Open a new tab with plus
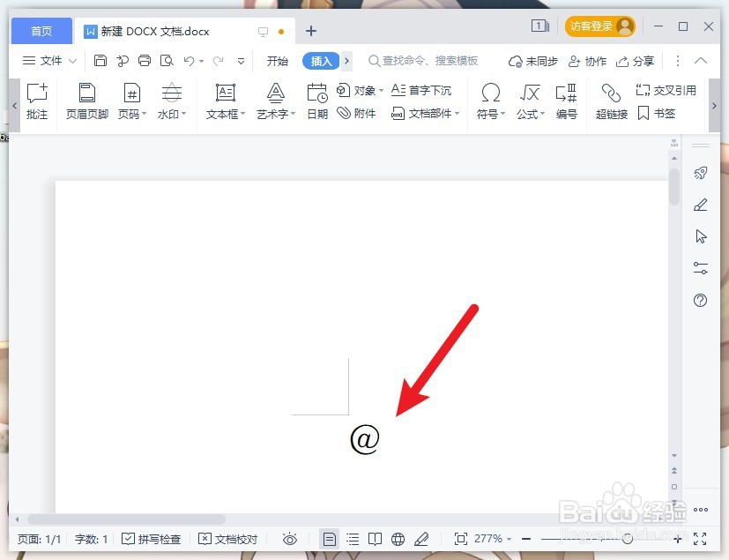The height and width of the screenshot is (560, 729). [x=311, y=31]
